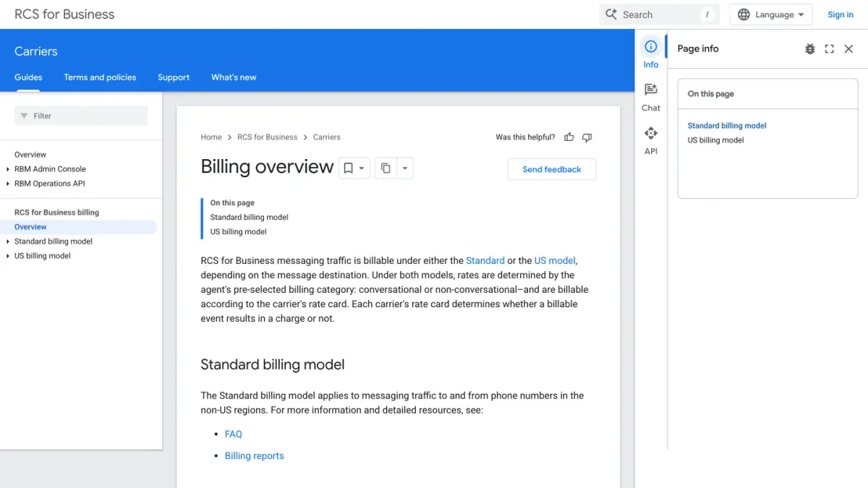
Task: Follow the Standard link in the paragraph
Action: click(485, 260)
